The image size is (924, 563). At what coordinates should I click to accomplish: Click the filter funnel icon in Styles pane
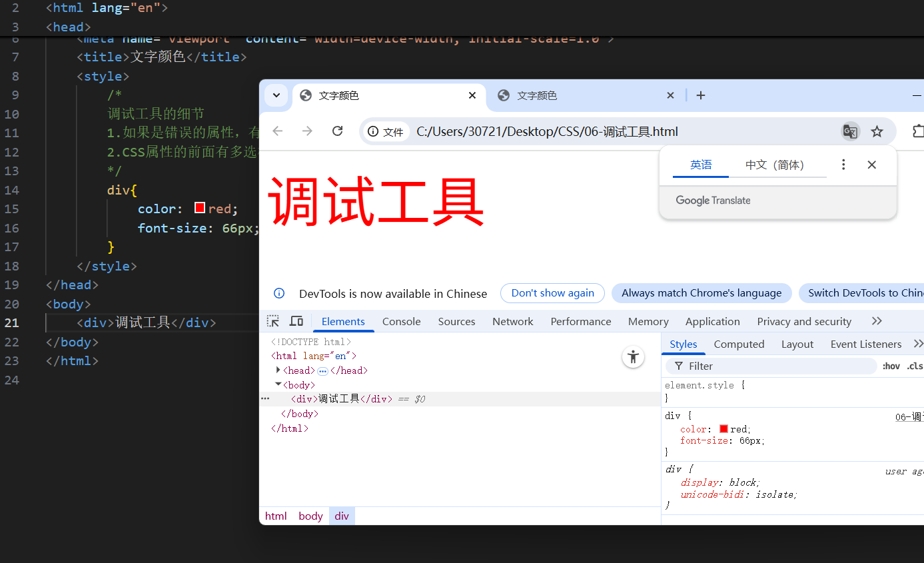[x=679, y=366]
